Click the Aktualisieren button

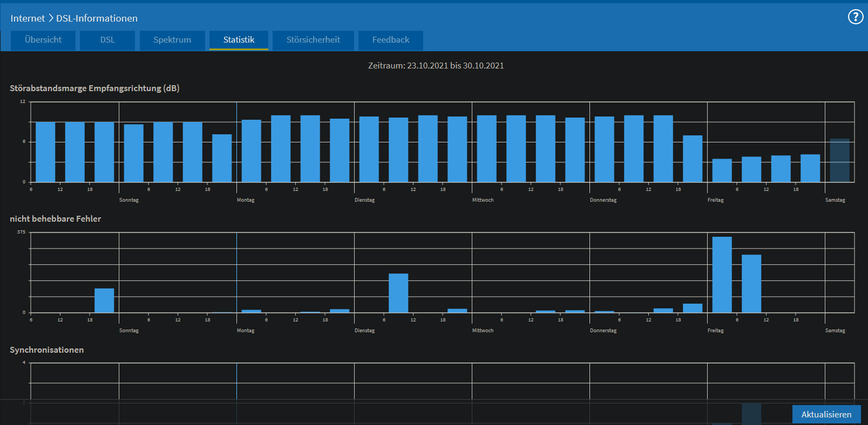(x=826, y=414)
